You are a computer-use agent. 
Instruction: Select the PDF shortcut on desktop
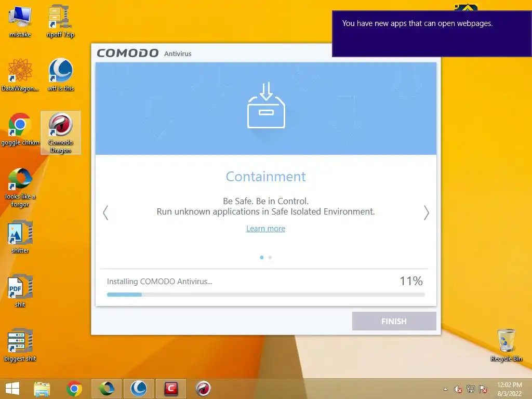[20, 291]
